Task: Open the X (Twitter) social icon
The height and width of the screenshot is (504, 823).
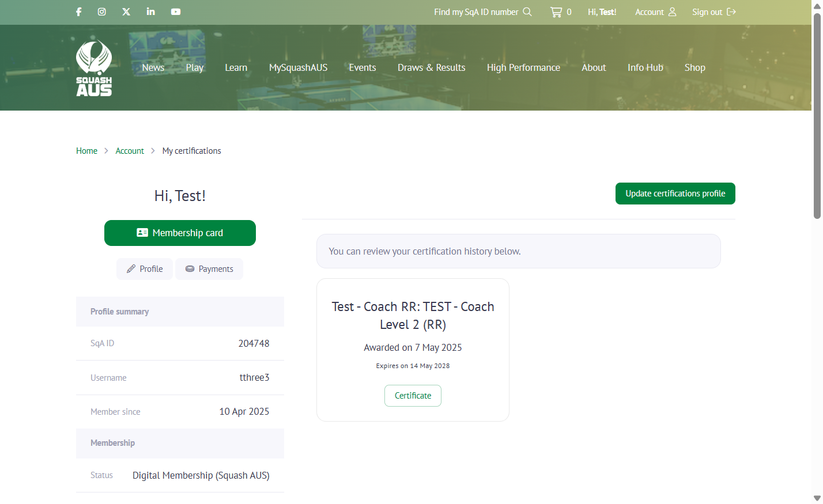Action: [x=126, y=12]
